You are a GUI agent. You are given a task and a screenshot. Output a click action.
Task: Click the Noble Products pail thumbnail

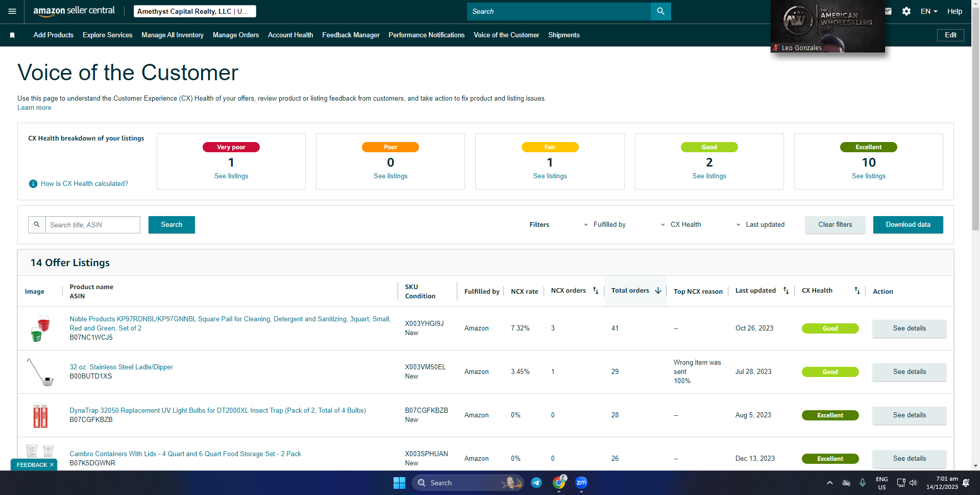(x=40, y=328)
